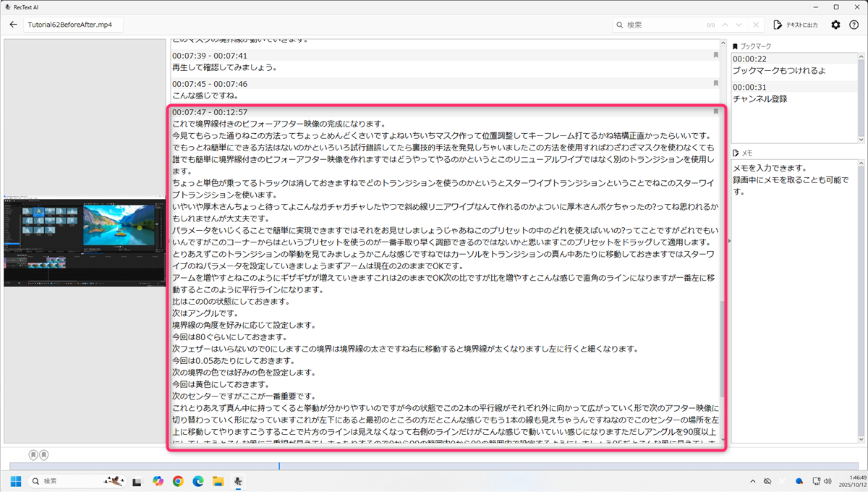Clear the search with the X icon
Viewport: 868px width, 492px height.
tap(756, 25)
